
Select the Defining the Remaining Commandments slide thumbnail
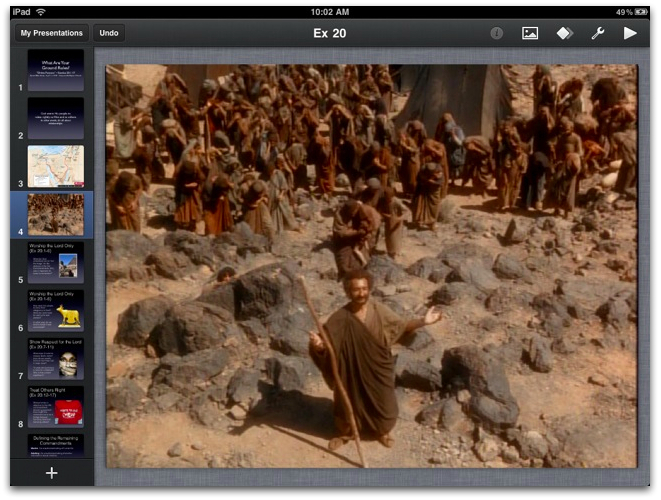56,446
